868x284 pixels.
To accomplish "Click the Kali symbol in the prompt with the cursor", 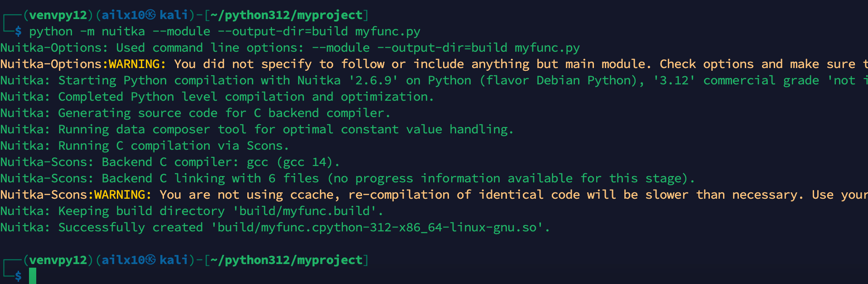I will 151,260.
